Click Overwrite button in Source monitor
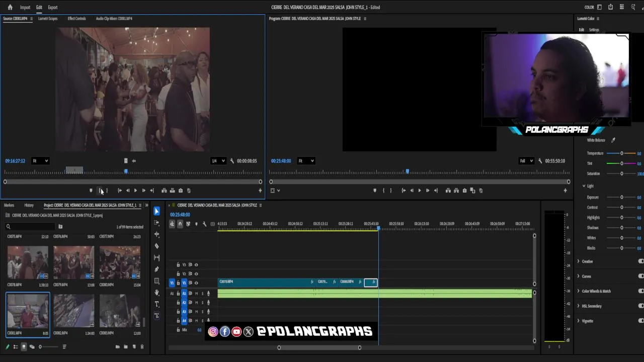644x362 pixels. 172,191
